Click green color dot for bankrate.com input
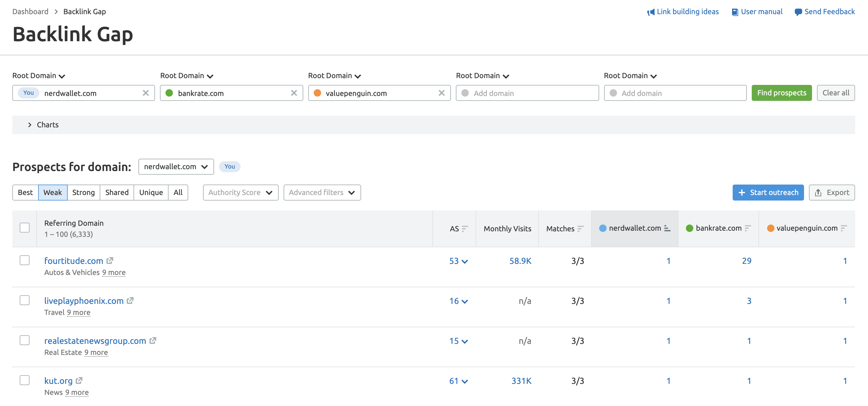The width and height of the screenshot is (868, 406). pos(169,93)
